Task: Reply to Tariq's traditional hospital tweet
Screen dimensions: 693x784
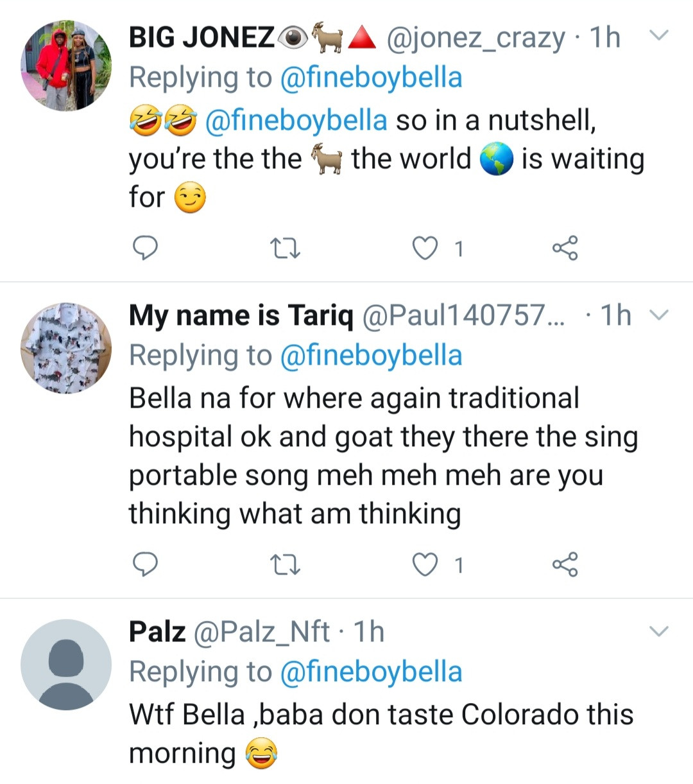Action: 145,564
